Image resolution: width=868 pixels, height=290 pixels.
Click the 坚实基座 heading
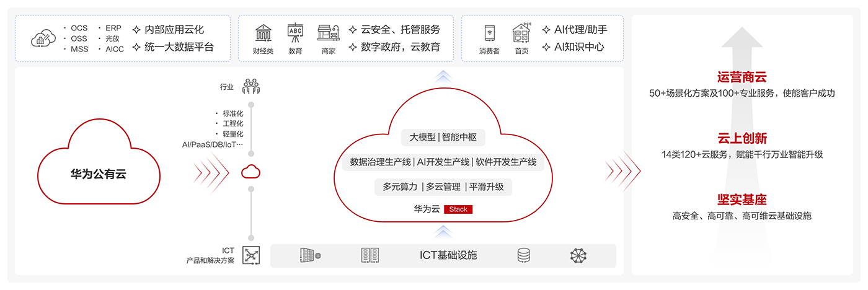click(x=742, y=200)
